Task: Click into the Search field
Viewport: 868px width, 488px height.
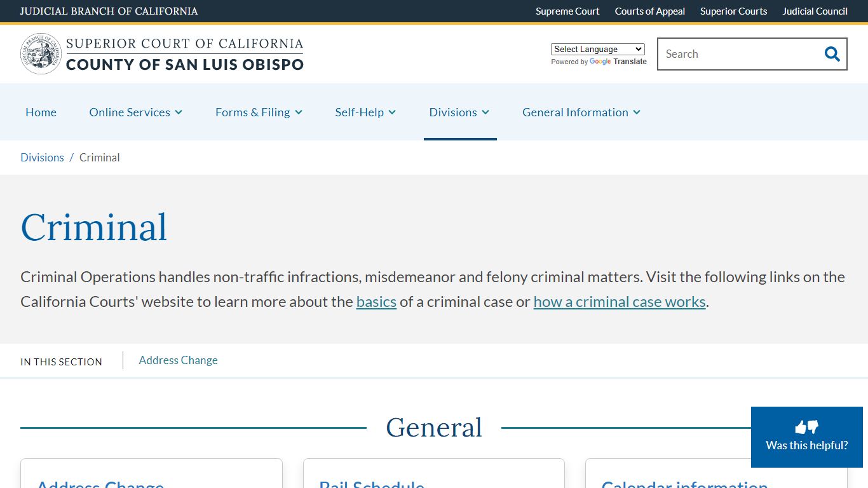Action: click(x=741, y=54)
